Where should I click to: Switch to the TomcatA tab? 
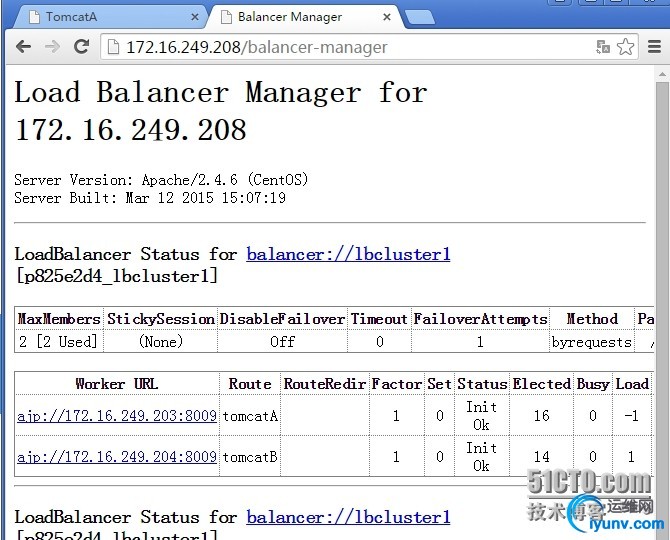tap(109, 17)
